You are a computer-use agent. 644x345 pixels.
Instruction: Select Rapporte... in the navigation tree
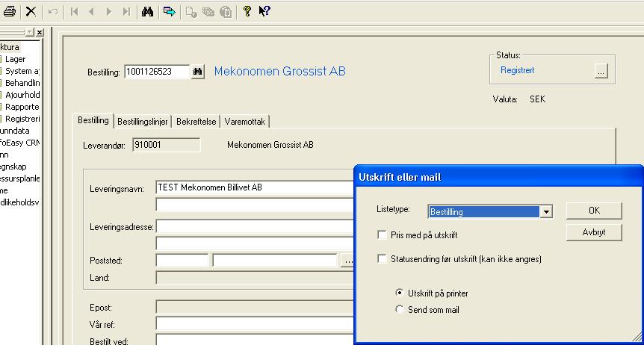coord(22,107)
